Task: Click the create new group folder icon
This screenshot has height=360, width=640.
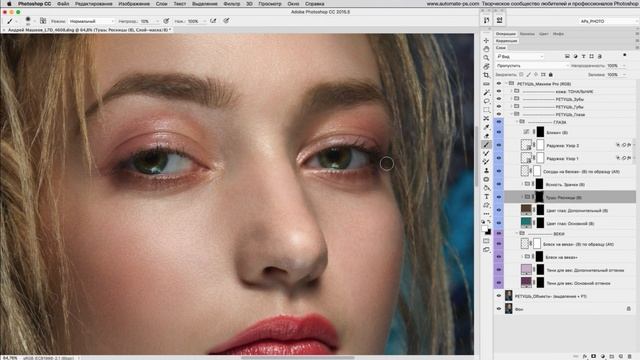Action: pyautogui.click(x=611, y=356)
